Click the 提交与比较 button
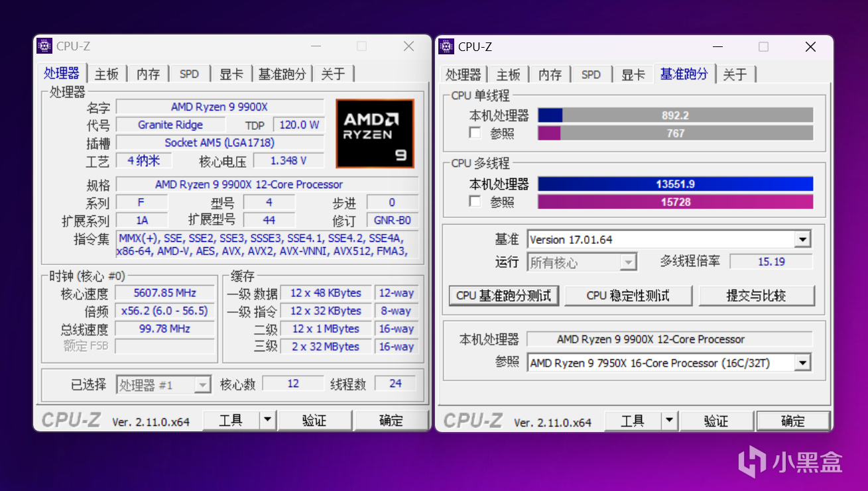This screenshot has width=868, height=491. 756,296
